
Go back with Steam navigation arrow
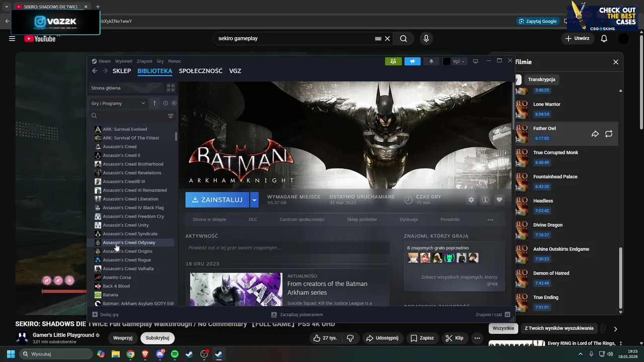point(95,71)
